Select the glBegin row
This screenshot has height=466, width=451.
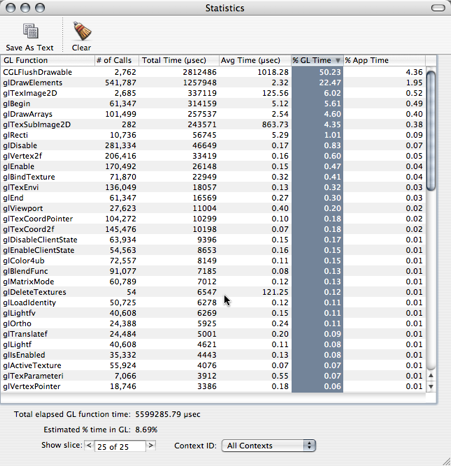tap(213, 104)
